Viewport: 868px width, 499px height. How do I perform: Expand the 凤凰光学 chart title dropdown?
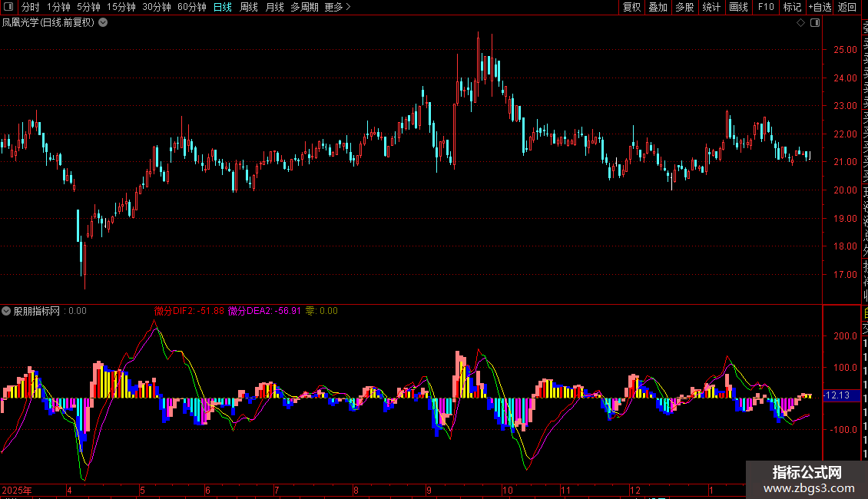pyautogui.click(x=103, y=22)
